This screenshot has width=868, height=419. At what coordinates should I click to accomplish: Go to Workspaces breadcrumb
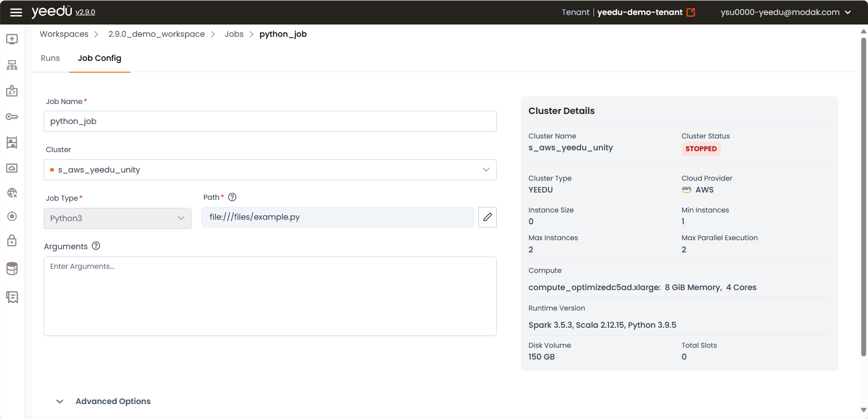pos(64,34)
